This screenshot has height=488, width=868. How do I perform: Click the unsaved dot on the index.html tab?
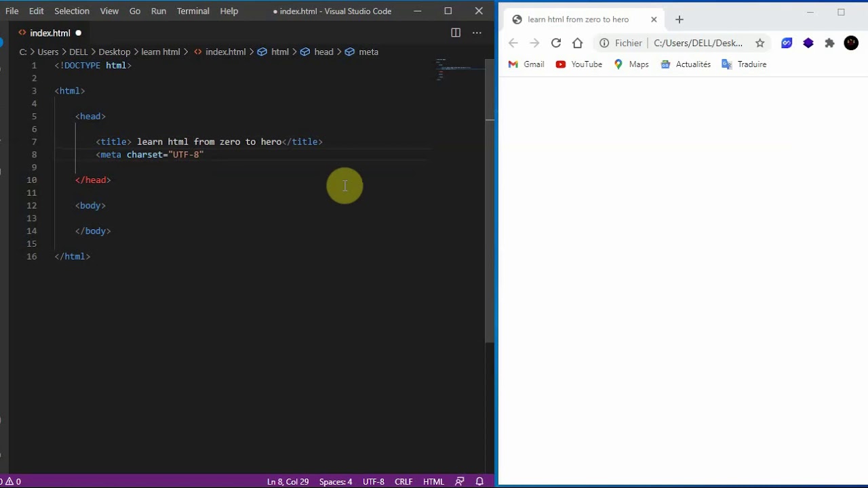[x=78, y=33]
